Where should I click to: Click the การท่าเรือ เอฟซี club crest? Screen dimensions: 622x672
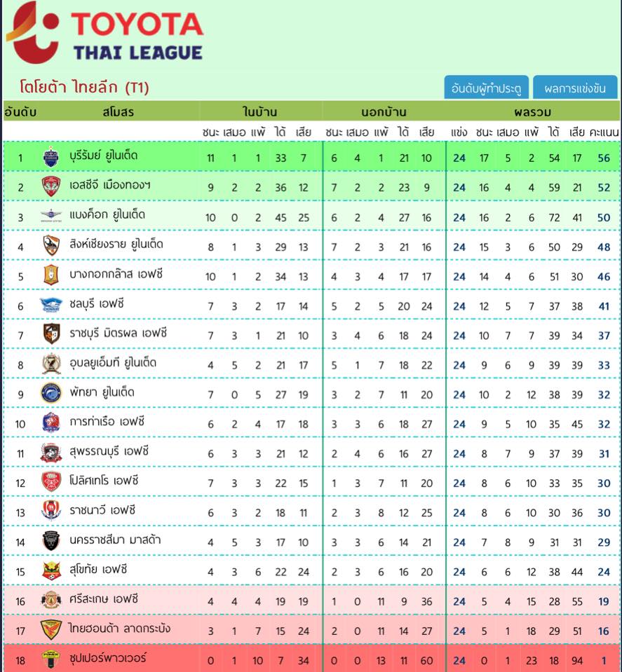pyautogui.click(x=51, y=423)
